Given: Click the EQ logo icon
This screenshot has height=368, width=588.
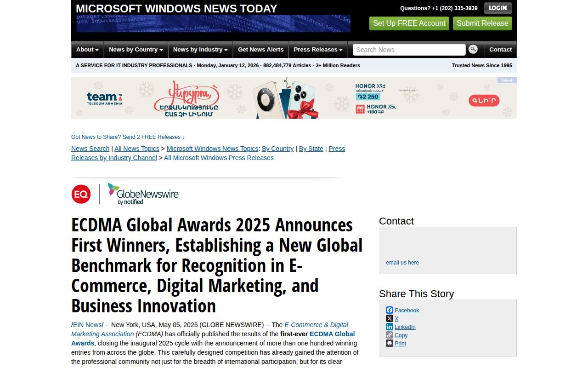Looking at the screenshot, I should (81, 194).
